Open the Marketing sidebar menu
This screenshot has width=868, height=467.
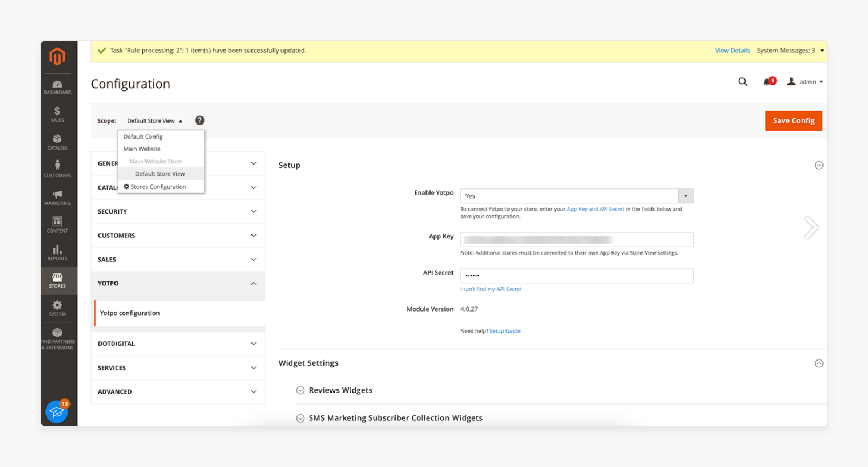[57, 198]
